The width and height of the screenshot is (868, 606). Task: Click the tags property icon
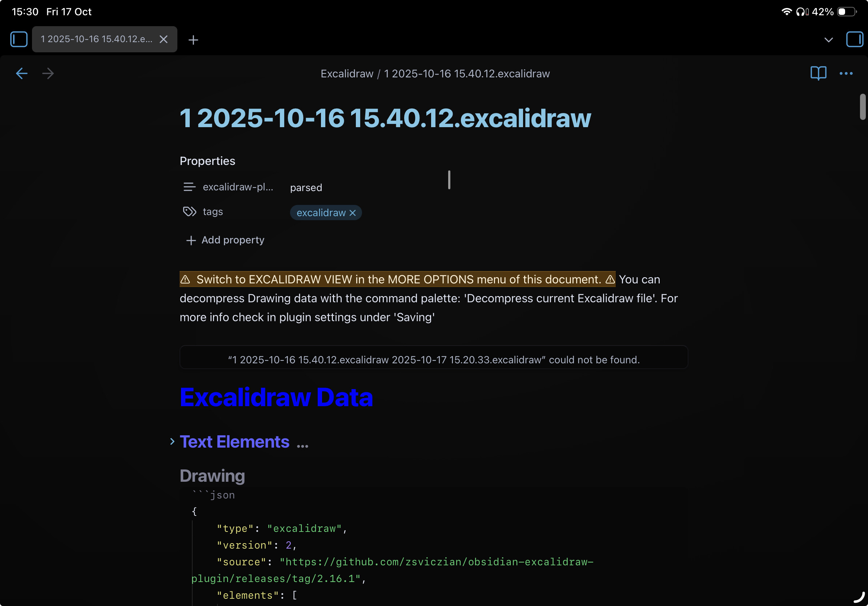[189, 211]
